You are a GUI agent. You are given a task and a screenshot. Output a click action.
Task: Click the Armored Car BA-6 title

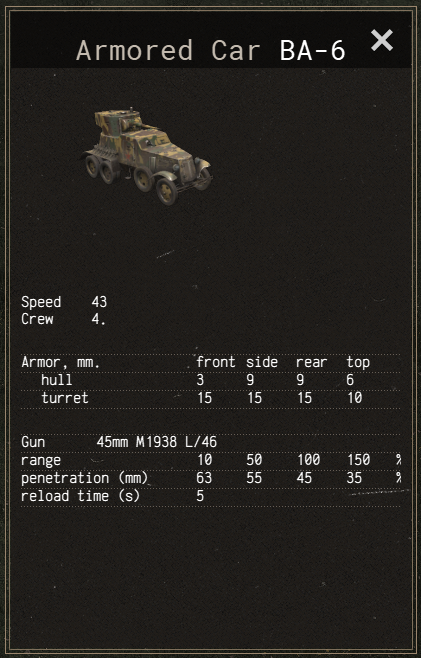(211, 50)
